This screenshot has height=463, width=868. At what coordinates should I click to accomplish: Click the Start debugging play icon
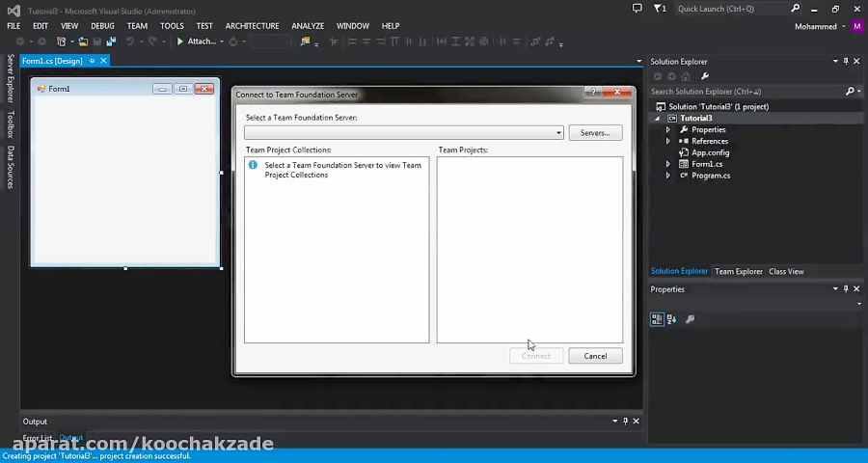tap(180, 41)
